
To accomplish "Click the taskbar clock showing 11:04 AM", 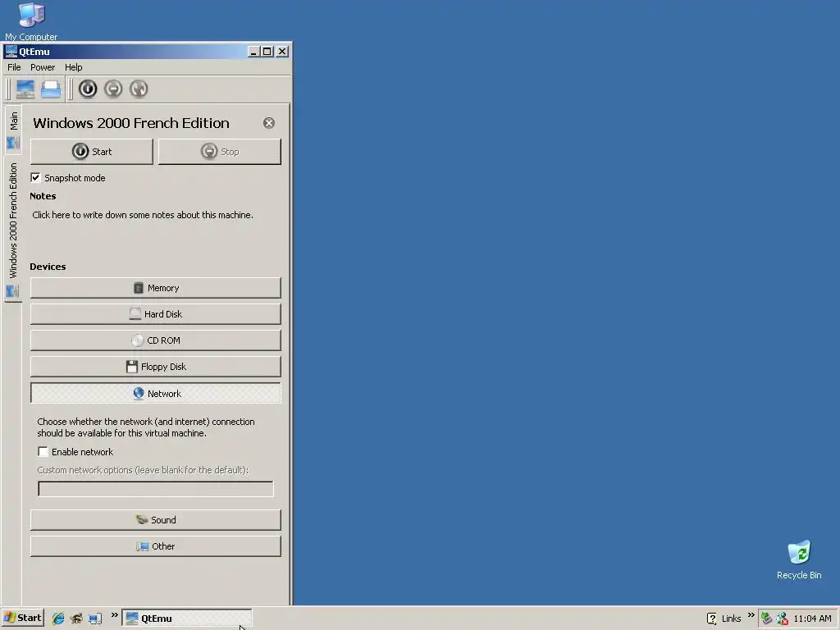I will tap(812, 619).
